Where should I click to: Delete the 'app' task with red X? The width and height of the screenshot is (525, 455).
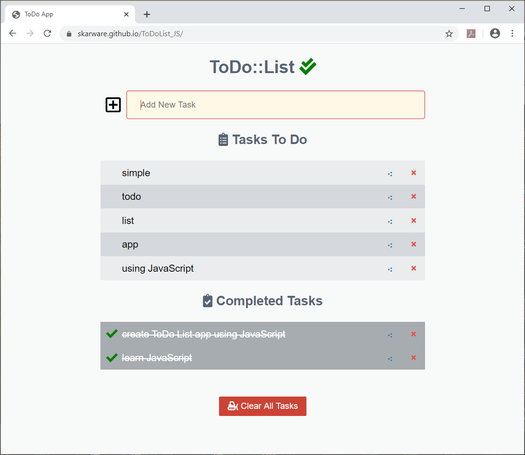click(x=414, y=244)
